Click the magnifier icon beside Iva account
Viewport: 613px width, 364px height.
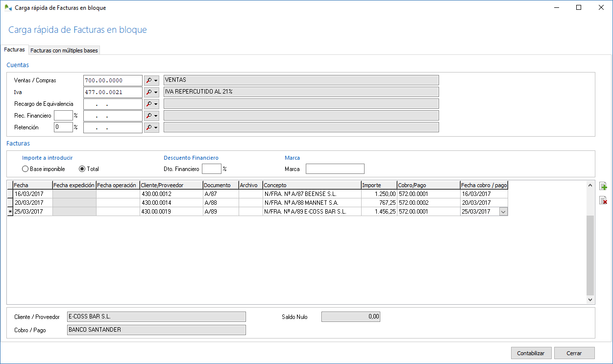pyautogui.click(x=149, y=92)
